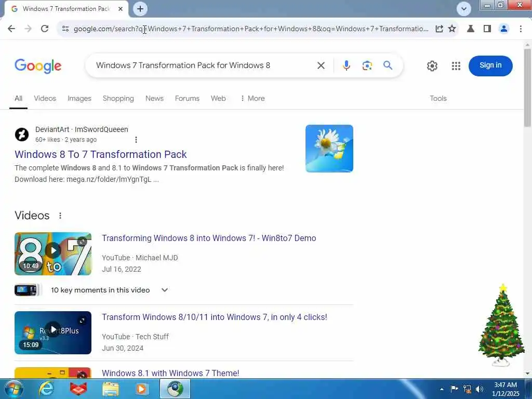
Task: Click the forward navigation arrow
Action: (28, 29)
